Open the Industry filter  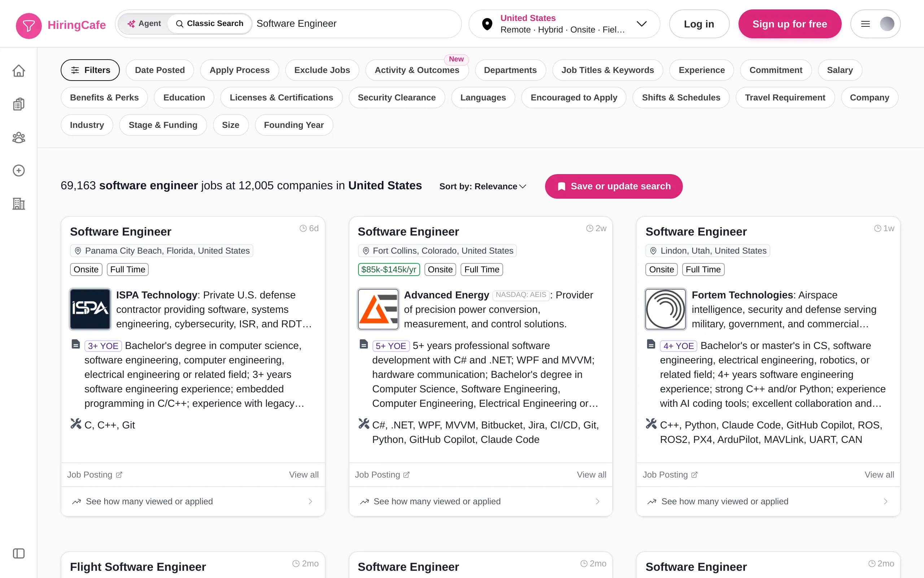[87, 125]
